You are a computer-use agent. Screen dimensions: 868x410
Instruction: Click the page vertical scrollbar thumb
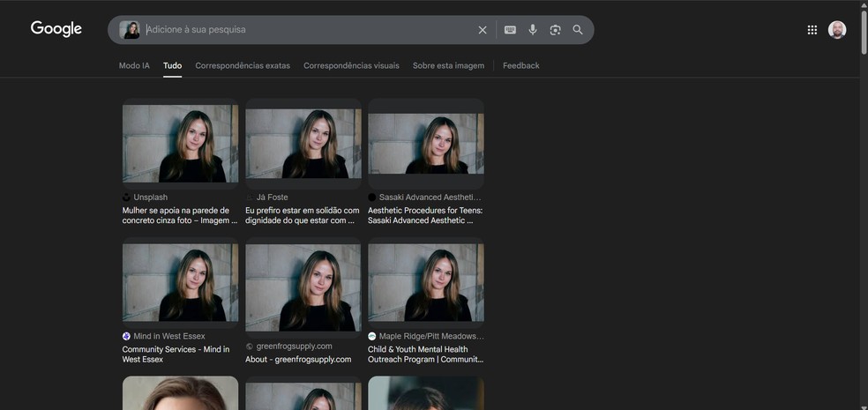[x=864, y=32]
